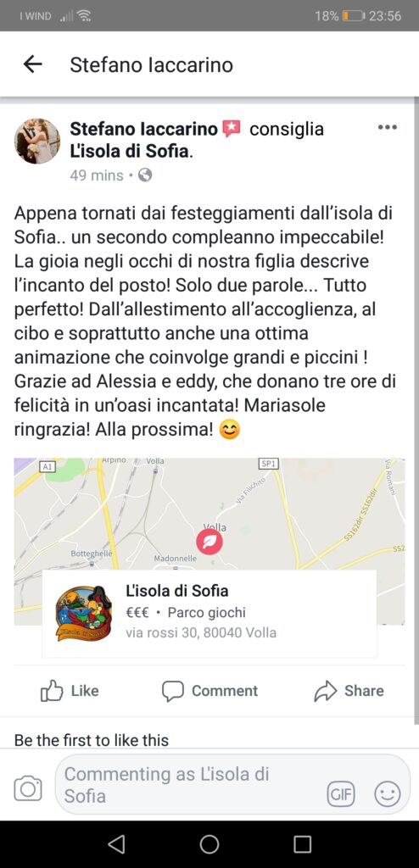This screenshot has width=419, height=868.
Task: Tap the Comment speech bubble button
Action: tap(210, 691)
